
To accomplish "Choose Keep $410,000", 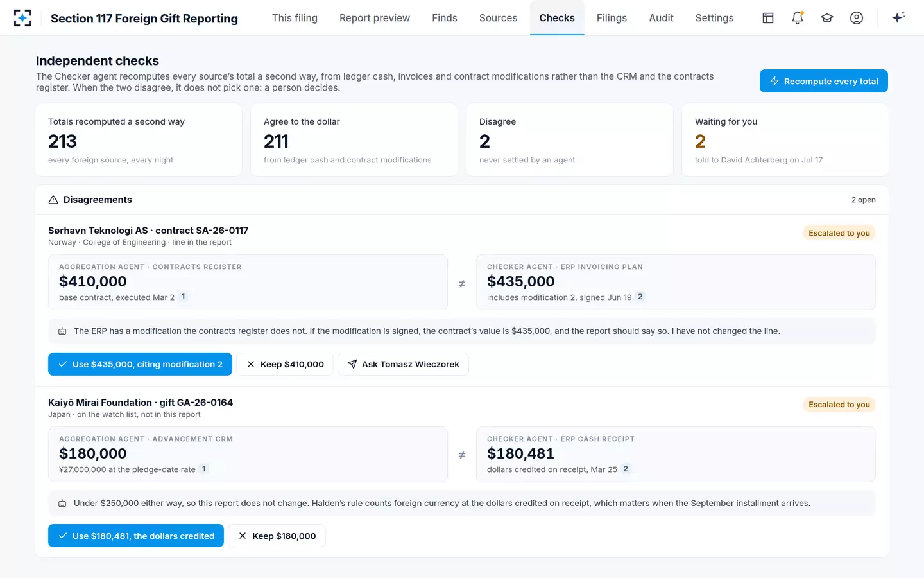I will (x=285, y=364).
